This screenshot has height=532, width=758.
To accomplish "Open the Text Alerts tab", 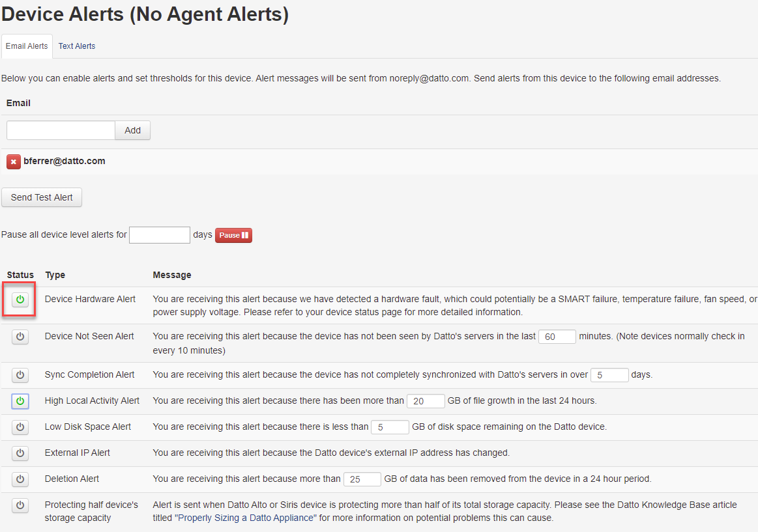I will pyautogui.click(x=77, y=46).
